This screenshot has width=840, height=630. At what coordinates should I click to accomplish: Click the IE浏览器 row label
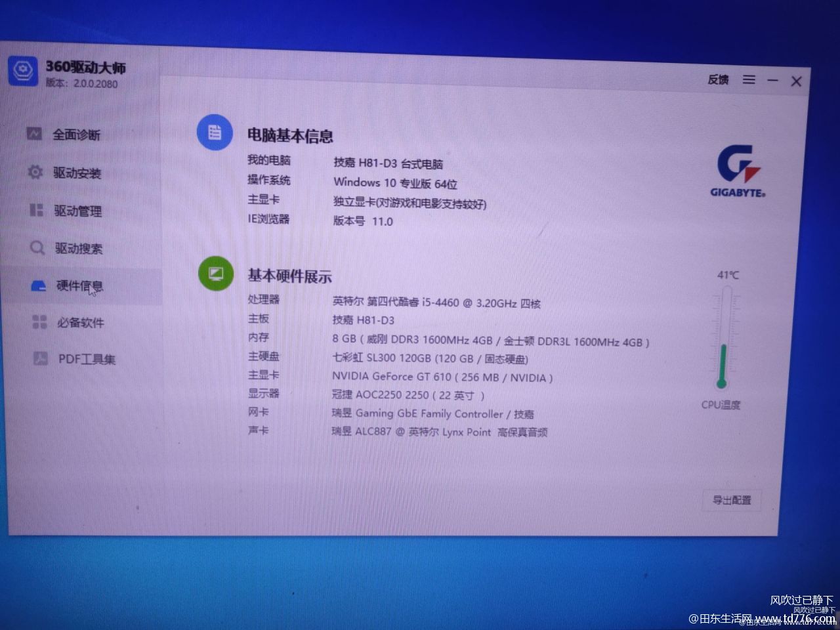268,219
